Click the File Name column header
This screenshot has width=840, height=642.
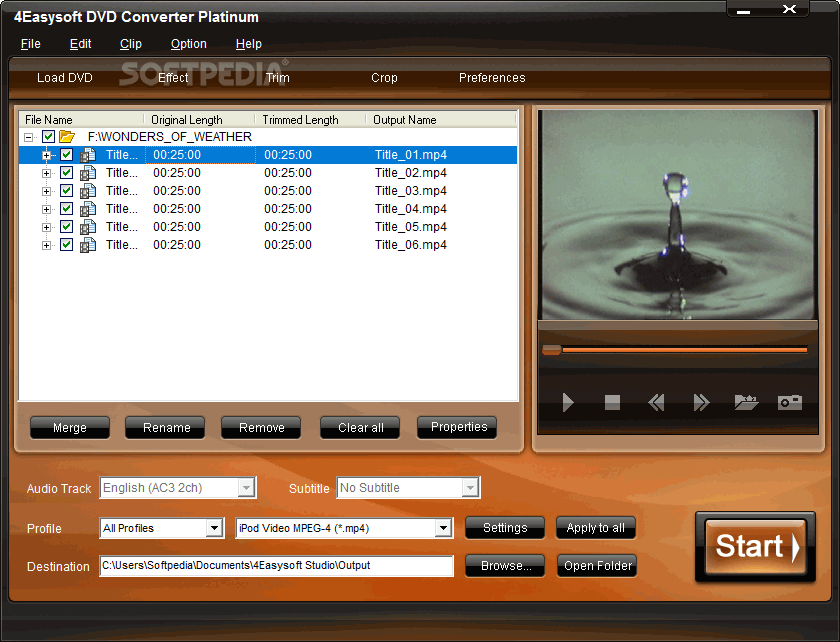coord(81,120)
